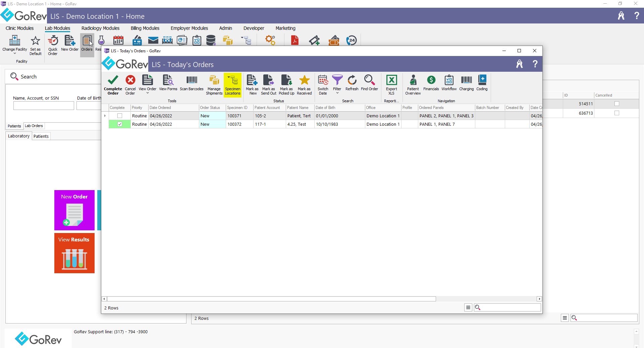Mark the order as Send Out
This screenshot has width=644, height=348.
pos(269,85)
